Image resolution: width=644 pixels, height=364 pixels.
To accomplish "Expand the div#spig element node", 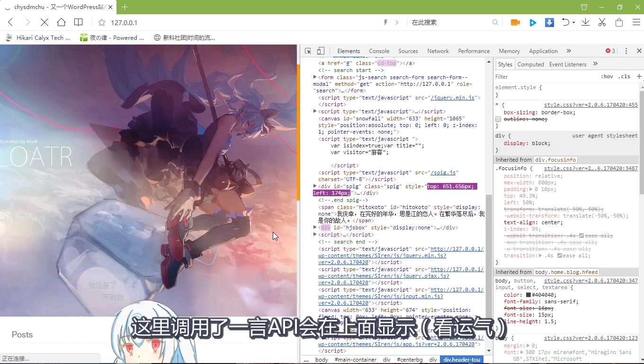I will tap(315, 186).
